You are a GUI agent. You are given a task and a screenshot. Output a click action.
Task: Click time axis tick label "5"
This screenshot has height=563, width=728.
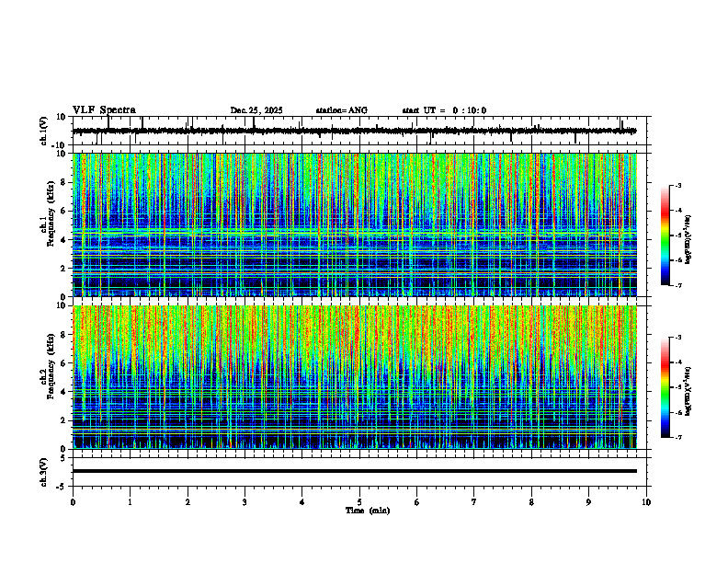tap(359, 502)
